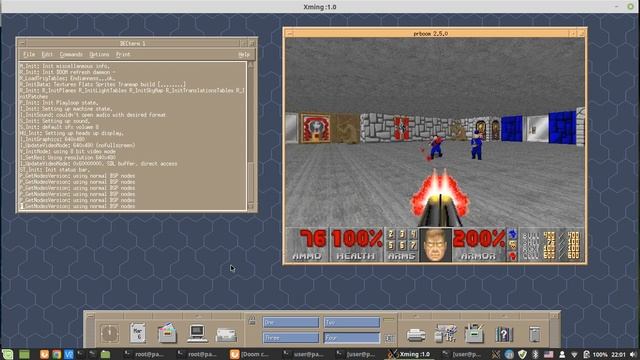Click the exit button beside workspace Four

tap(389, 338)
